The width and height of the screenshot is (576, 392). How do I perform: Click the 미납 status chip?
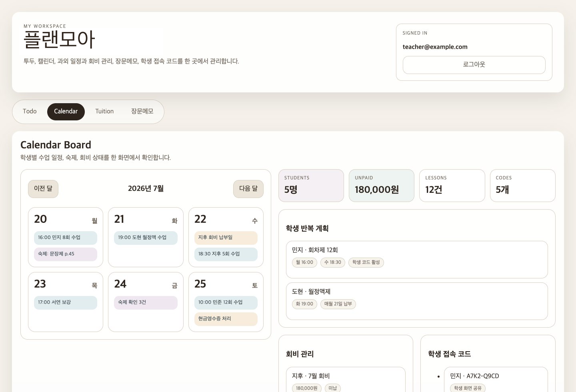[x=333, y=388]
